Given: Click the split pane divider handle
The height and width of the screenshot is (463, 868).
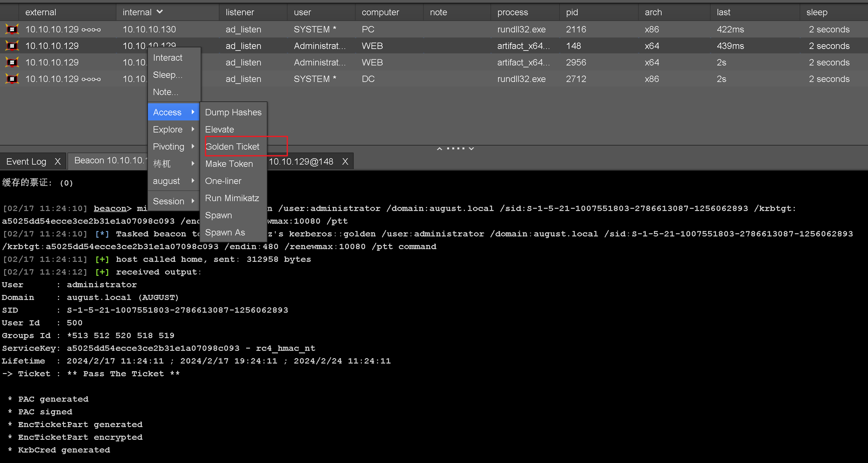Looking at the screenshot, I should [x=455, y=148].
